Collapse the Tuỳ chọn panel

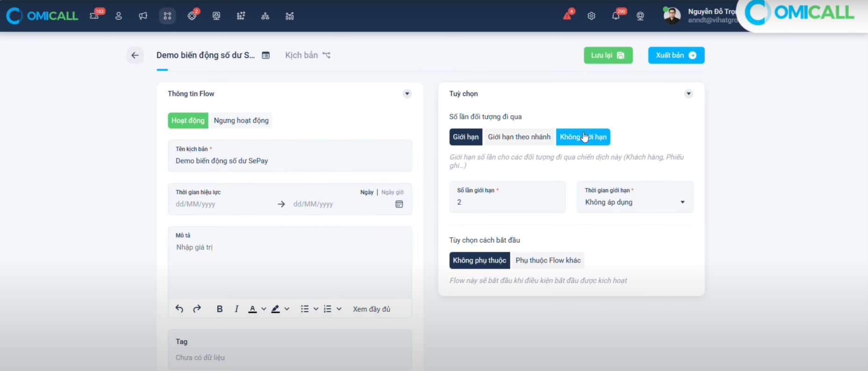pos(689,94)
